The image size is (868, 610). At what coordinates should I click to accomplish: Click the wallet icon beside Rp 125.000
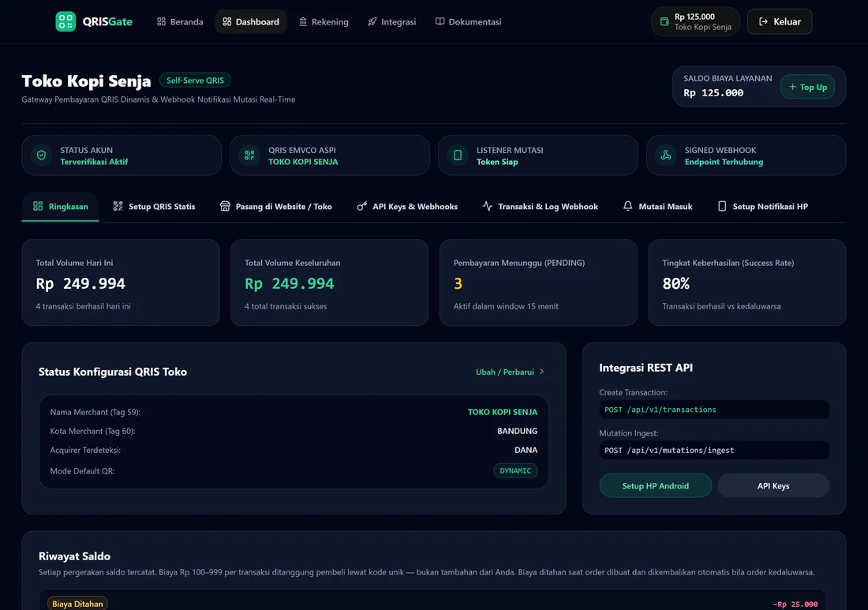664,21
